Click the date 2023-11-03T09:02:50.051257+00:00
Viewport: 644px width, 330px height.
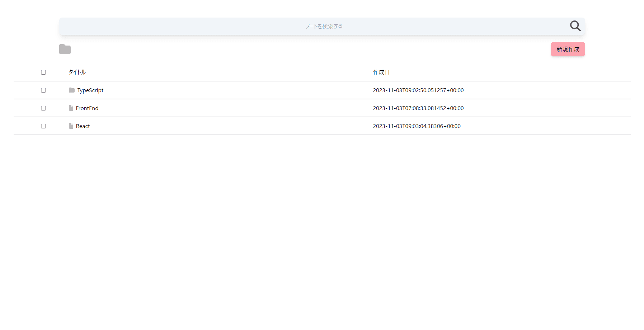coord(418,90)
